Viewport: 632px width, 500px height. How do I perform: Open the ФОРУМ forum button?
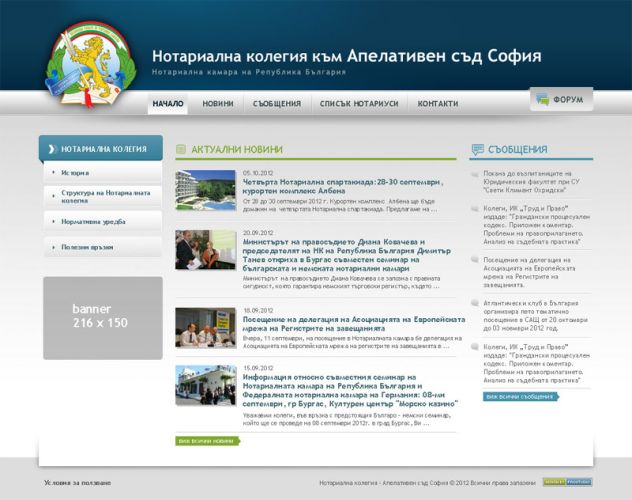coord(561,99)
